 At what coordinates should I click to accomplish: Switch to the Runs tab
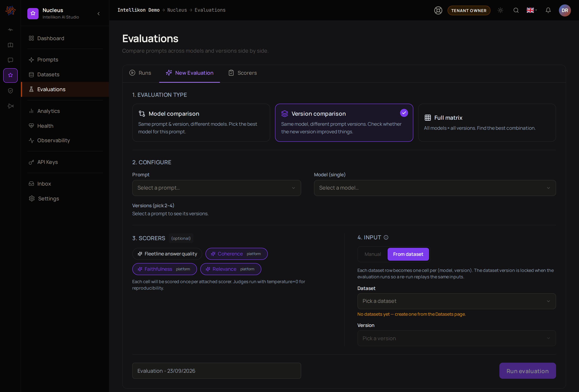coord(140,73)
